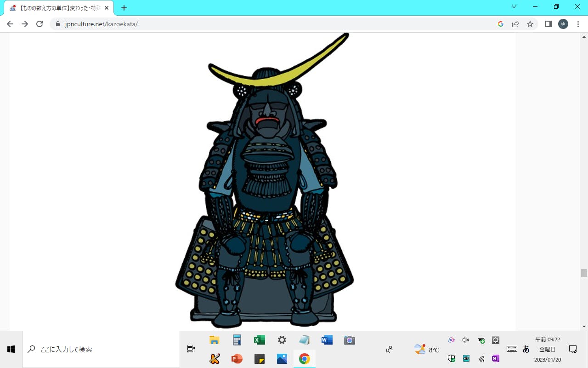
Task: Toggle the Japanese IME あ input mode
Action: point(526,349)
